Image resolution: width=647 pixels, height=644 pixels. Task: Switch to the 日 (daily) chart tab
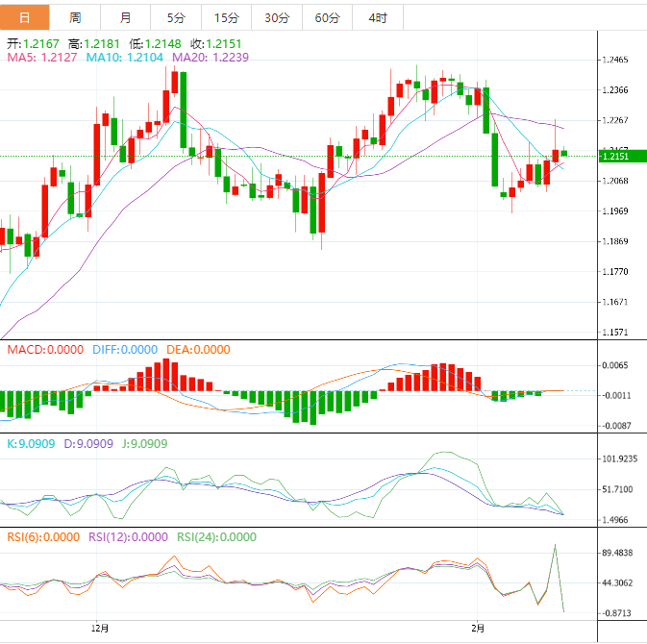(25, 18)
